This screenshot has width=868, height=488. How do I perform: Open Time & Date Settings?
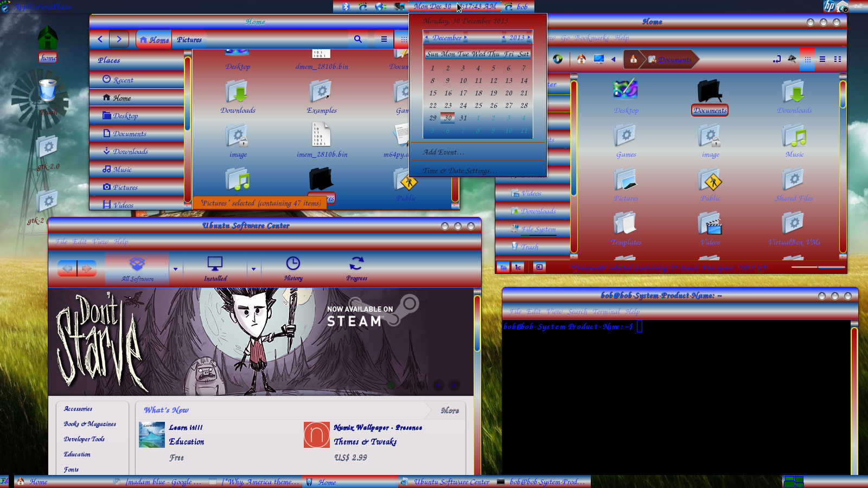[459, 170]
